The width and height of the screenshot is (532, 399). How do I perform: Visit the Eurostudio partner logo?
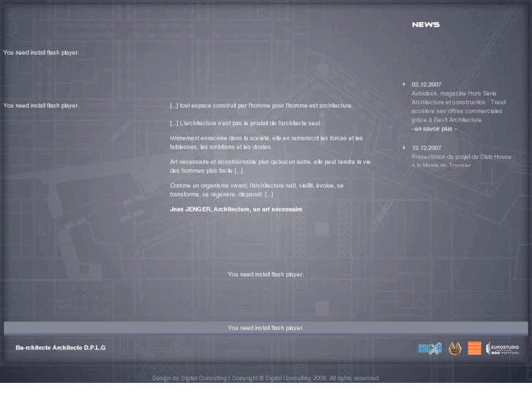click(503, 348)
